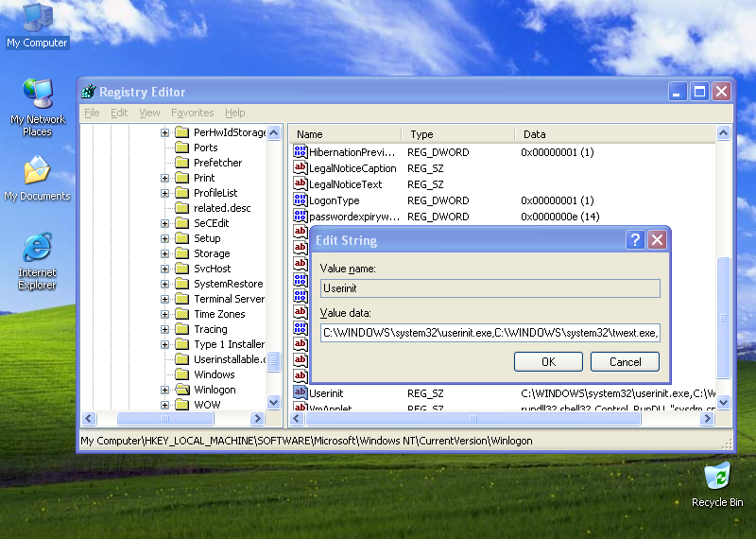This screenshot has height=539, width=756.
Task: Sort values by Name column header
Action: tap(345, 134)
